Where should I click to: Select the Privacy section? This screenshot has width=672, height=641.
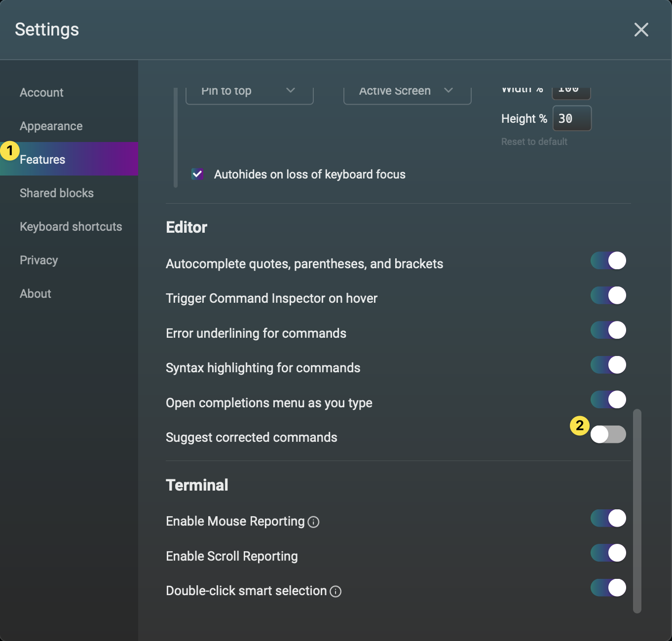pyautogui.click(x=38, y=260)
